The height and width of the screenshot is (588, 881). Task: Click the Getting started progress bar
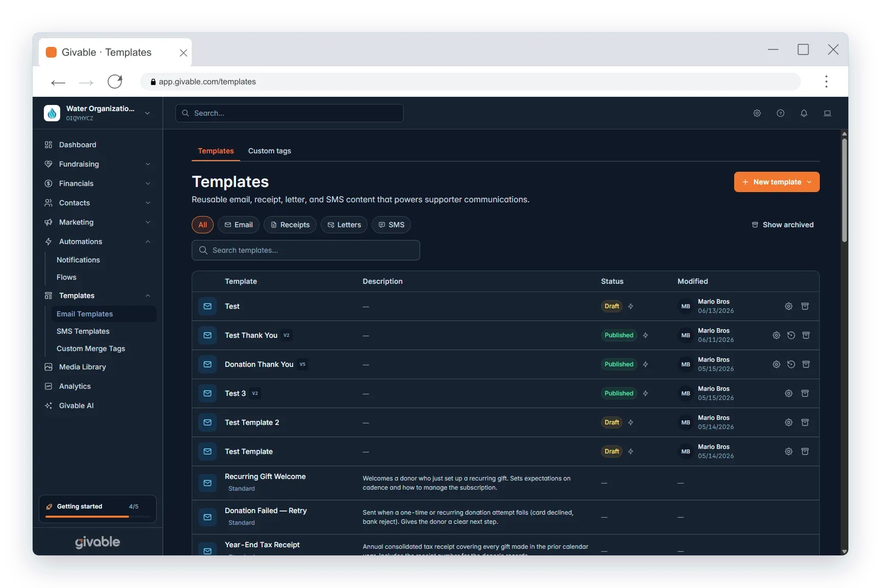tap(97, 517)
